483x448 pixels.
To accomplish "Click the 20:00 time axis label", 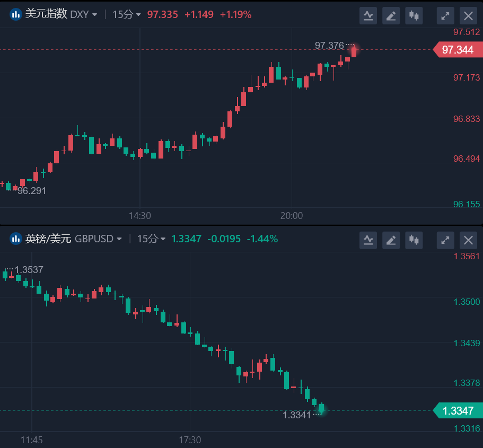I will click(x=292, y=216).
